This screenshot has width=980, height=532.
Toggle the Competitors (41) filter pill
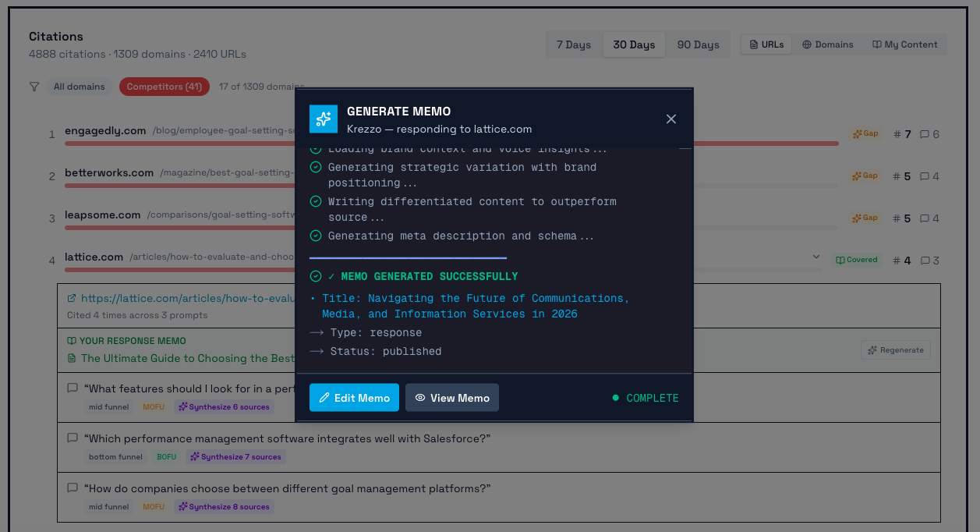tap(164, 87)
